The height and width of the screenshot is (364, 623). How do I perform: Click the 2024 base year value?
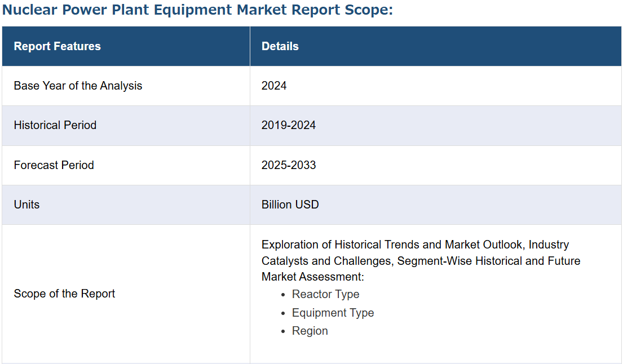pos(274,86)
